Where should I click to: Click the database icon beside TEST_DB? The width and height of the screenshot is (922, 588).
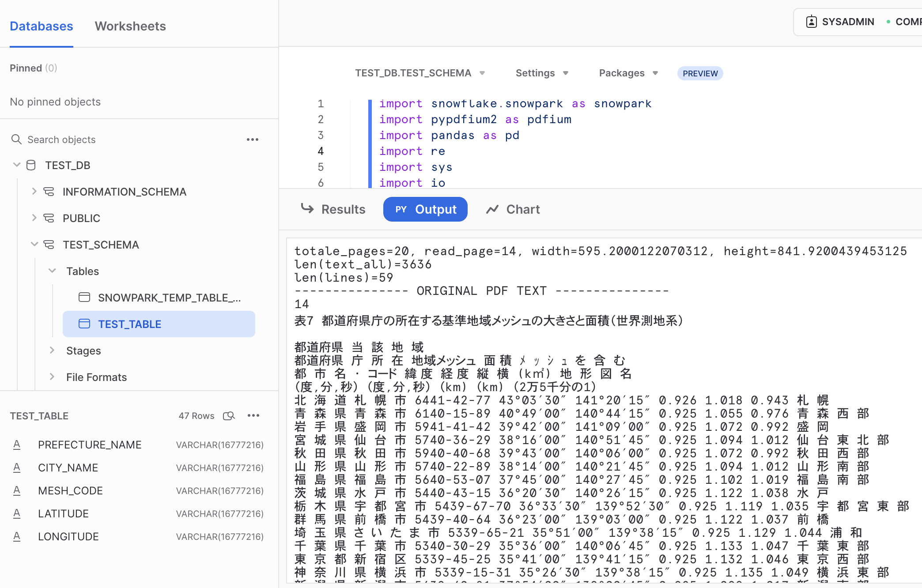[30, 165]
